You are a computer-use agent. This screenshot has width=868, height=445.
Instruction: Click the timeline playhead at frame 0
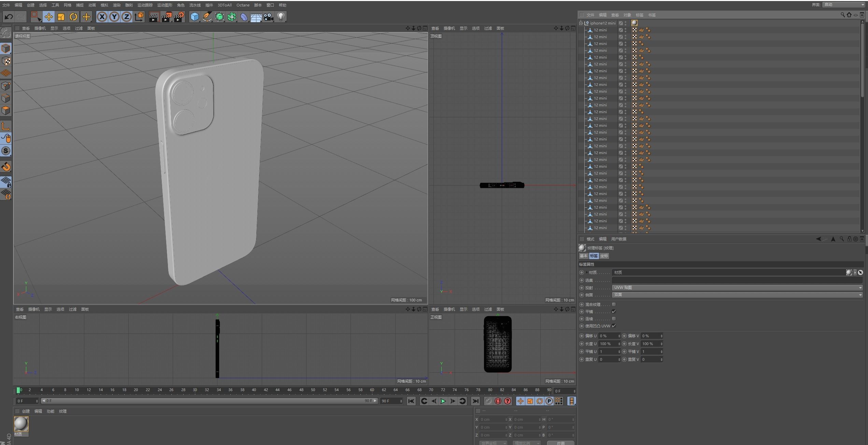[x=18, y=390]
